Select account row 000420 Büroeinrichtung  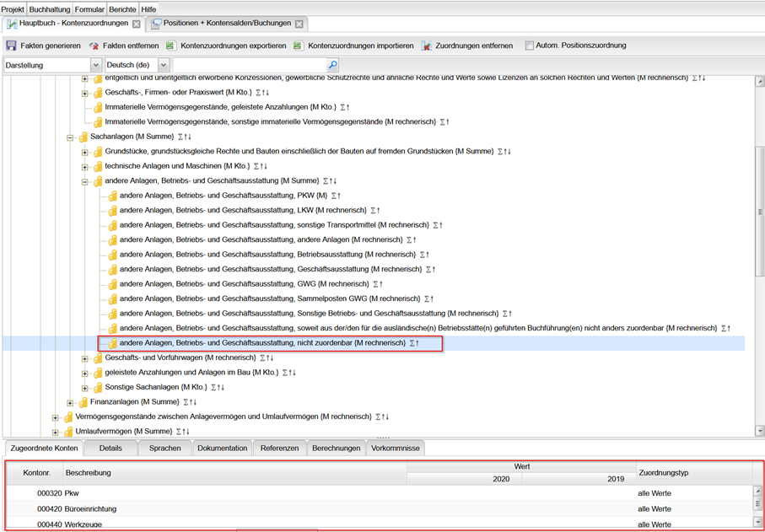[380, 508]
